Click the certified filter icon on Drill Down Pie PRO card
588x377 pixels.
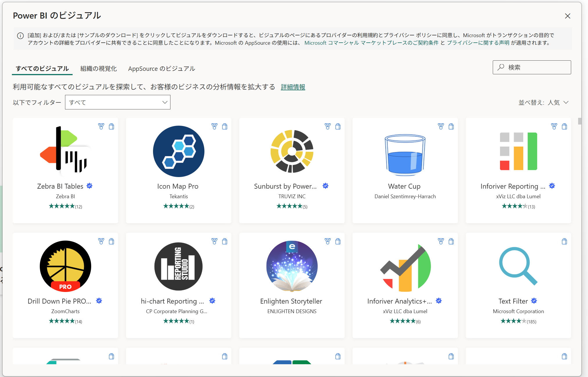tap(101, 241)
